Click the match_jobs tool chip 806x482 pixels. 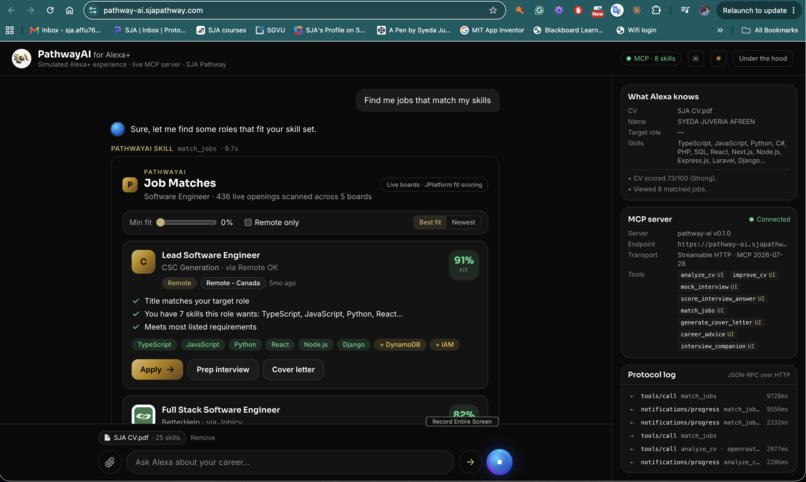[702, 311]
